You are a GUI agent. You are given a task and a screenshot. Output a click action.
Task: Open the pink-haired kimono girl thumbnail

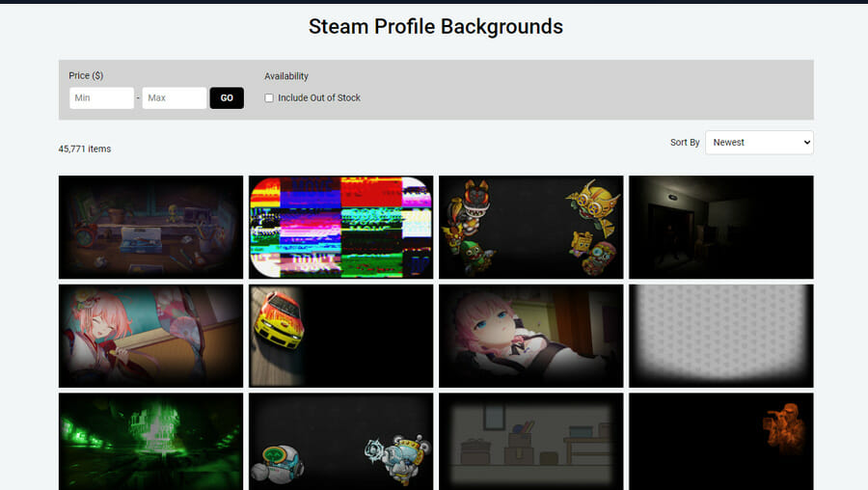point(150,336)
